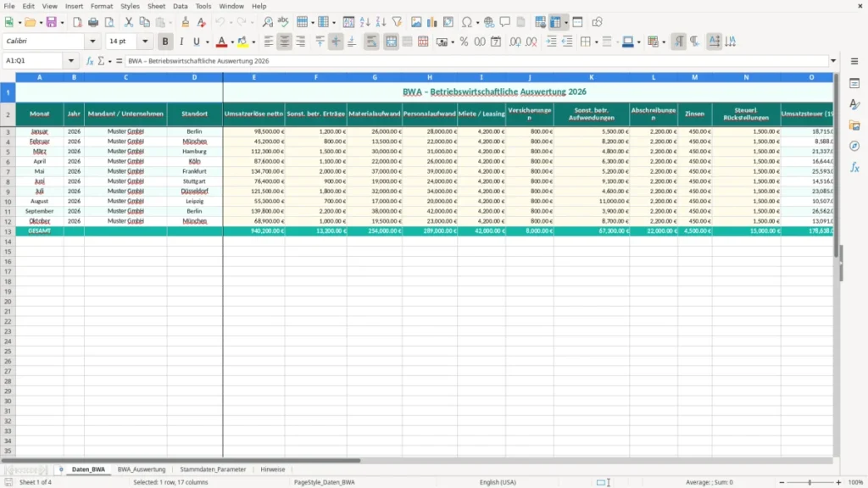Click the sidebar settings hamburger button
This screenshot has width=868, height=488.
point(854,61)
